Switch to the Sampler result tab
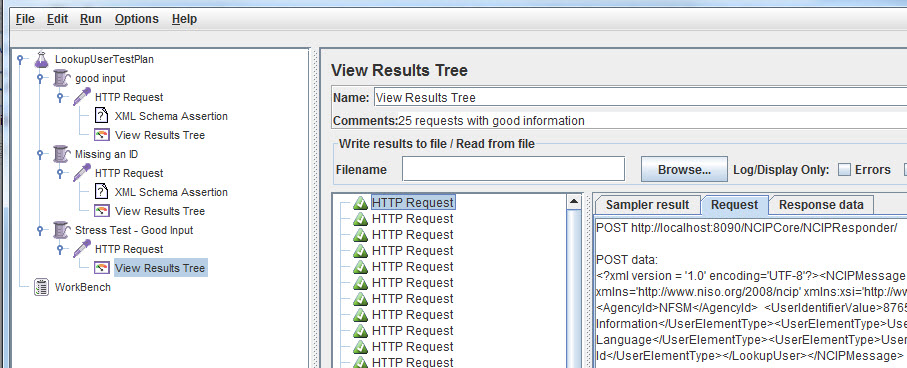The image size is (907, 368). pos(647,205)
